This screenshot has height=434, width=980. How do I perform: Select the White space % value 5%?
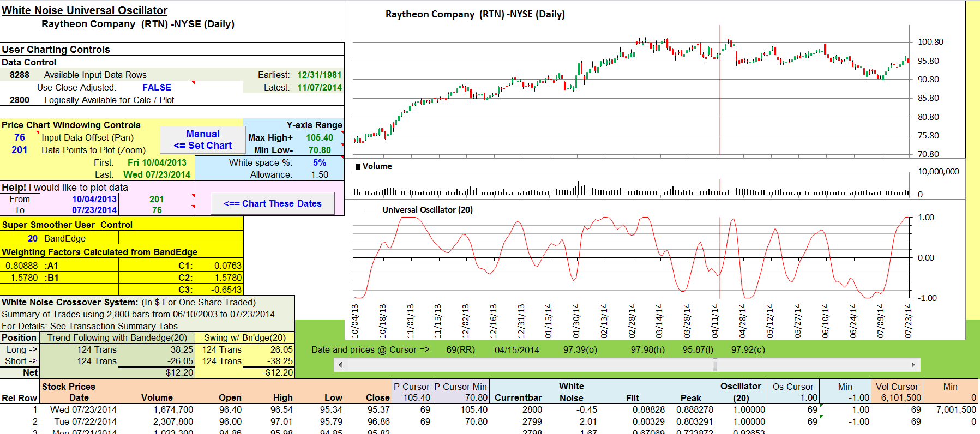pyautogui.click(x=319, y=162)
